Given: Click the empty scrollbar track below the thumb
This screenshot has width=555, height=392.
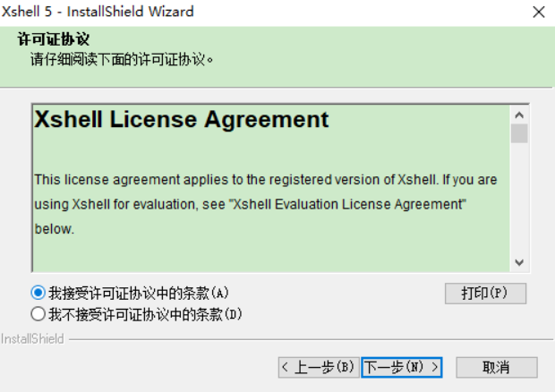Looking at the screenshot, I should (x=519, y=198).
